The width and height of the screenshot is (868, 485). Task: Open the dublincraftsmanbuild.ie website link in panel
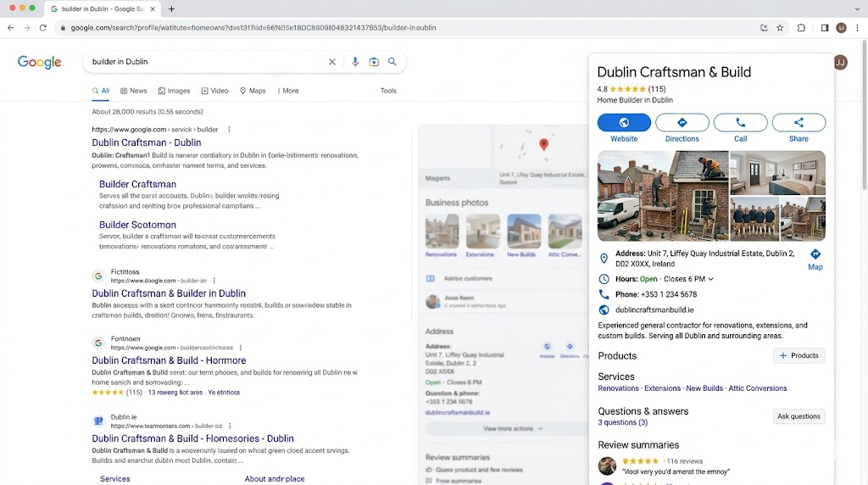[654, 310]
